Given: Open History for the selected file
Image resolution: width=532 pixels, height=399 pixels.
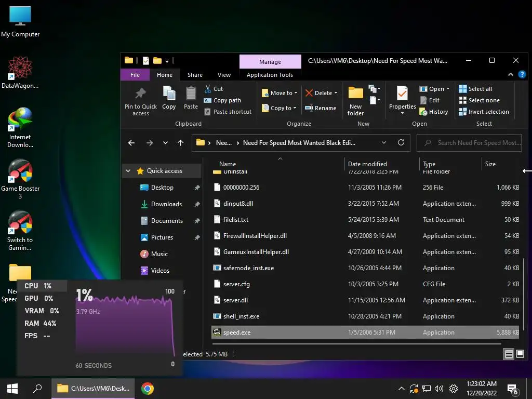Looking at the screenshot, I should [434, 112].
